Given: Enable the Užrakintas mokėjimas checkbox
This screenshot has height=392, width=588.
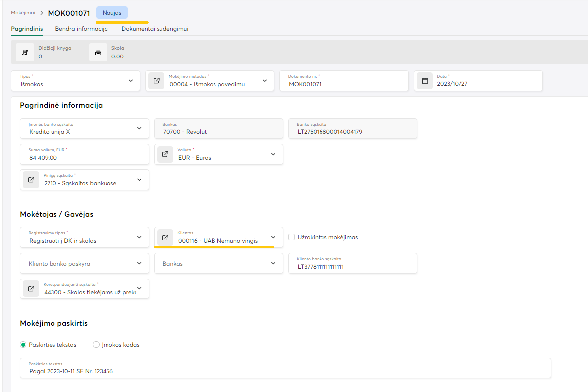Looking at the screenshot, I should pyautogui.click(x=292, y=237).
